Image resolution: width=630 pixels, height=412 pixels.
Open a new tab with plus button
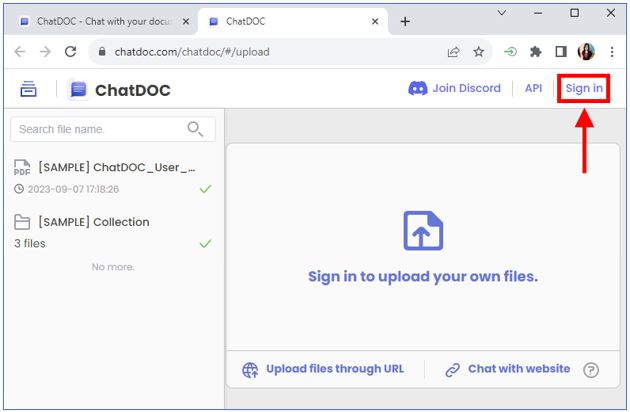(405, 21)
